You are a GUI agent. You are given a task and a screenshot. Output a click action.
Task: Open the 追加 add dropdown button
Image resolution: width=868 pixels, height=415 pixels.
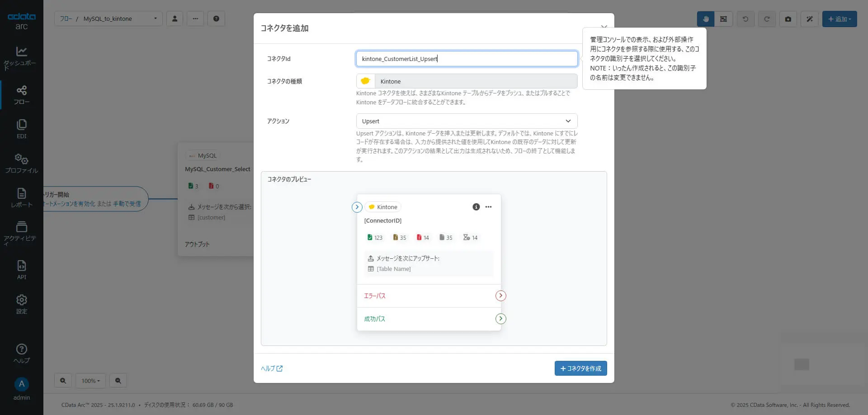click(840, 19)
